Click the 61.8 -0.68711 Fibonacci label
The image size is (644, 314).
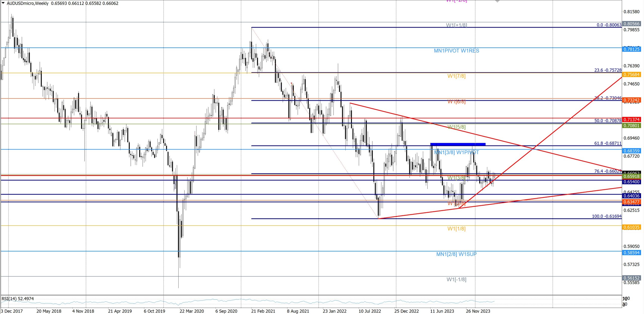coord(608,143)
